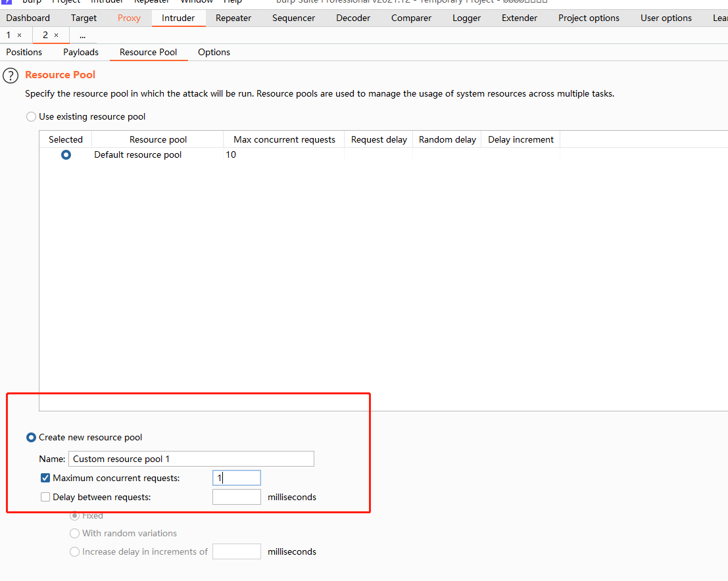The image size is (728, 581).
Task: Open new Intruder tab via ellipsis
Action: pyautogui.click(x=83, y=35)
